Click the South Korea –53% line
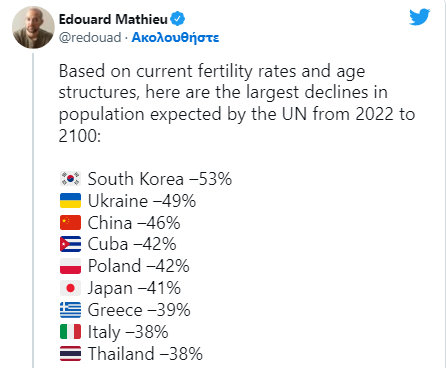Screen dimensions: 446x368 coord(146,179)
